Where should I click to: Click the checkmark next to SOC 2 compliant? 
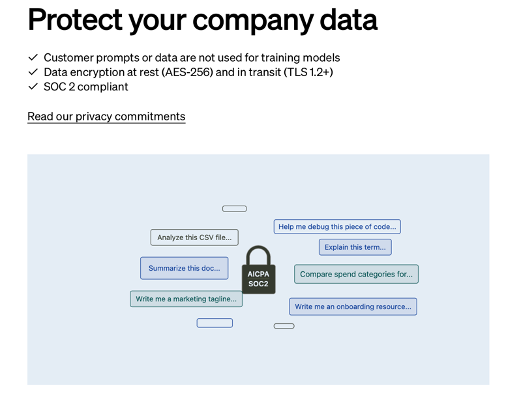click(33, 87)
